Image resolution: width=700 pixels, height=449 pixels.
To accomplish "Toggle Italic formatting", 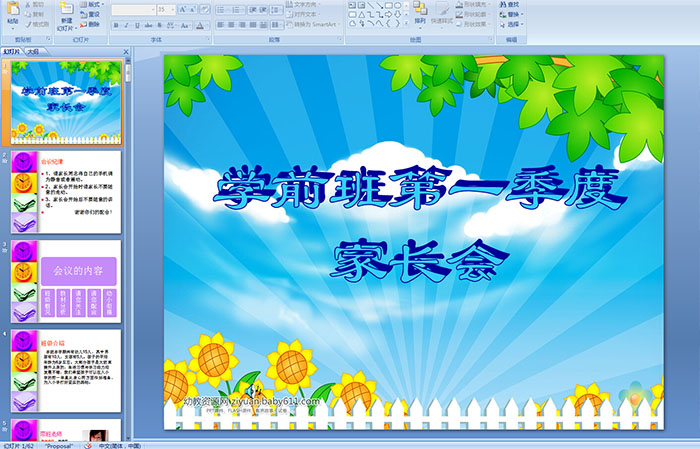I will point(126,25).
